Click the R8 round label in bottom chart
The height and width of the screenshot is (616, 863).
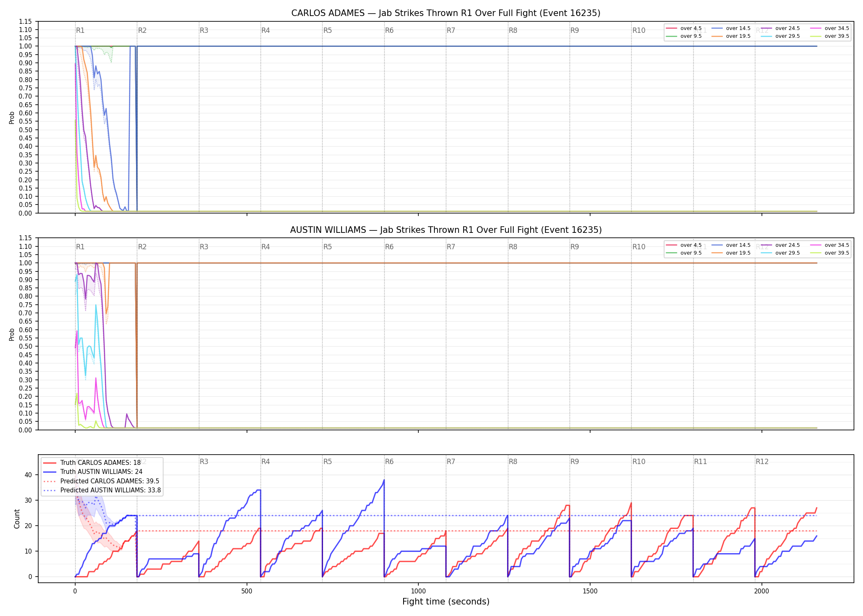513,462
